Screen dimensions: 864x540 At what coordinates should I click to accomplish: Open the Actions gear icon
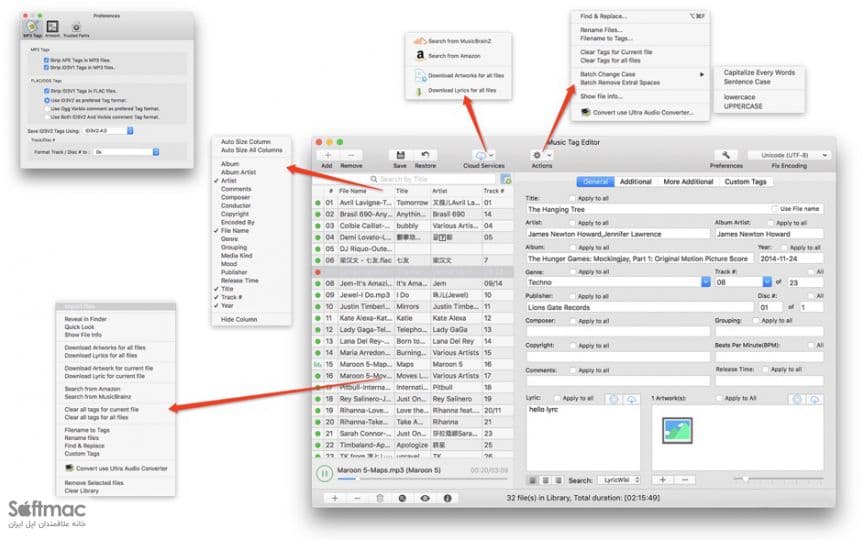(537, 155)
